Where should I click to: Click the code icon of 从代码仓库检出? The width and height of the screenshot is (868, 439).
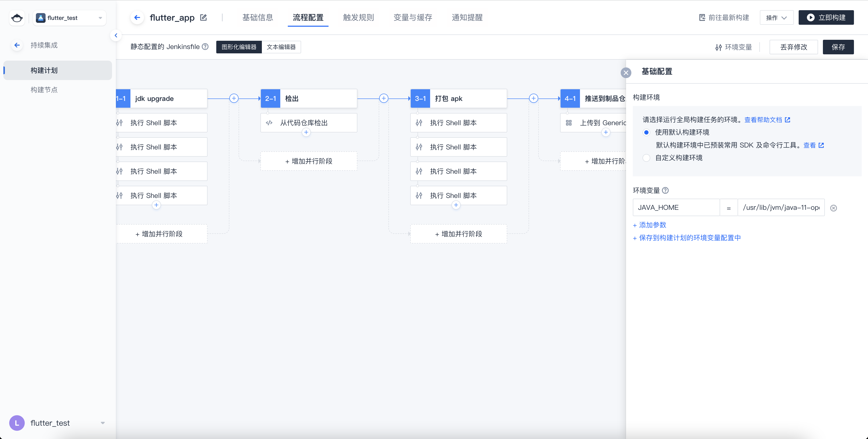269,123
